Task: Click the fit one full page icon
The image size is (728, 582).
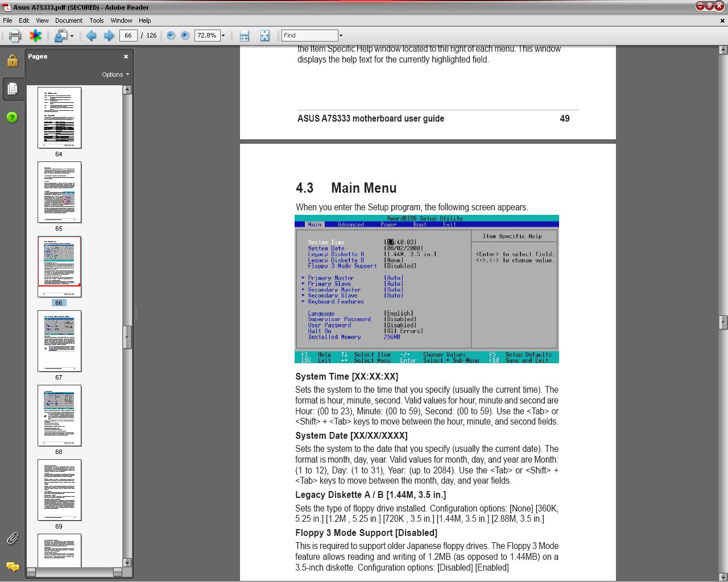Action: (x=264, y=36)
